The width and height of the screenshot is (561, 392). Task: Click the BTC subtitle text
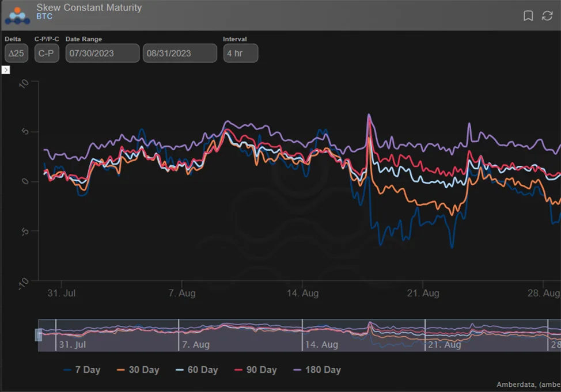point(44,17)
